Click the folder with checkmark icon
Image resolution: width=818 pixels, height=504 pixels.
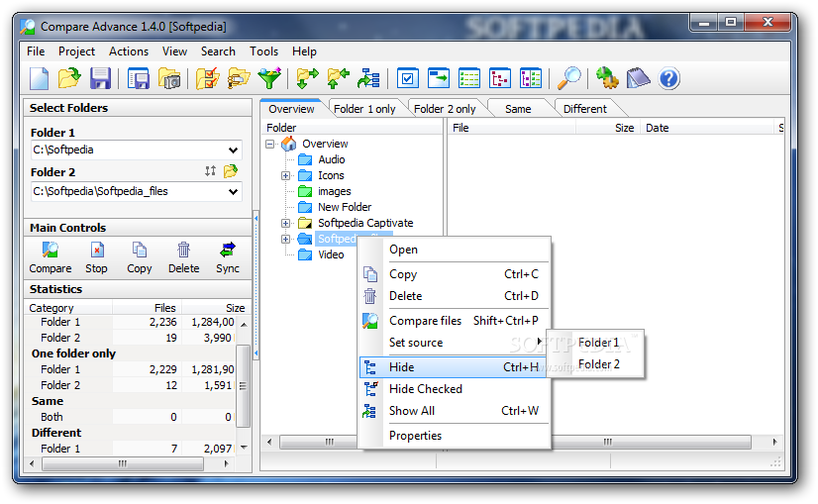pyautogui.click(x=208, y=79)
